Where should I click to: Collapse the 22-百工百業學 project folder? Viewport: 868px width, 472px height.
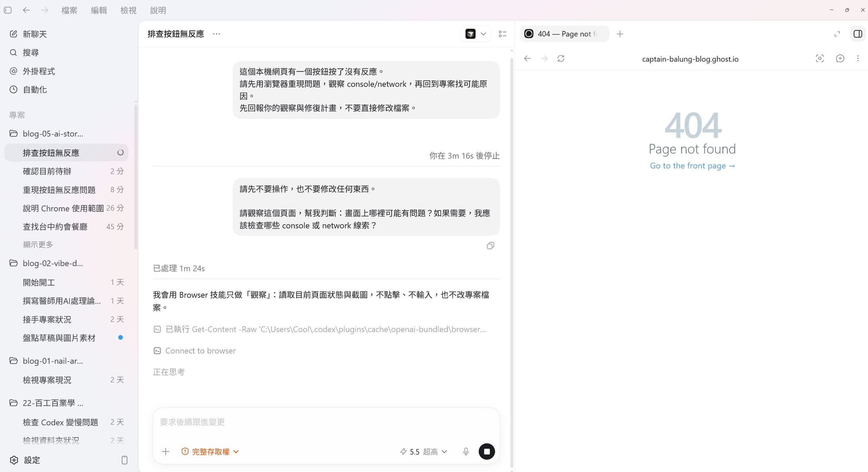coord(66,403)
